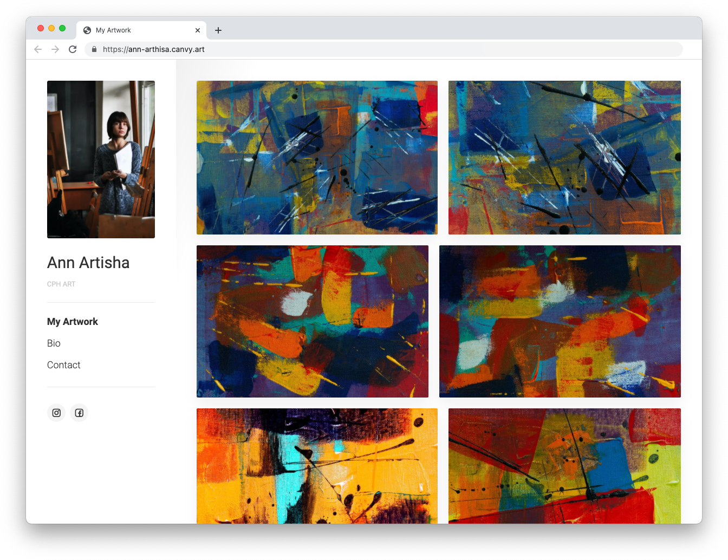Open Ann Artisha's Instagram profile
The height and width of the screenshot is (560, 728).
click(x=56, y=412)
